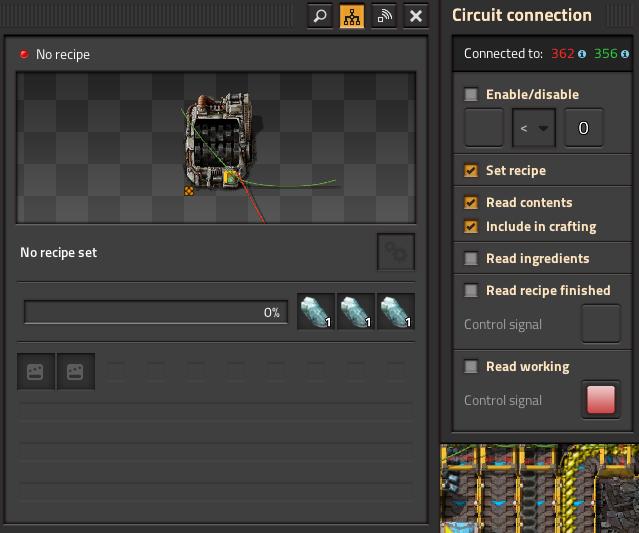Image resolution: width=639 pixels, height=533 pixels.
Task: Uncheck Include in crafting checkbox
Action: (x=471, y=227)
